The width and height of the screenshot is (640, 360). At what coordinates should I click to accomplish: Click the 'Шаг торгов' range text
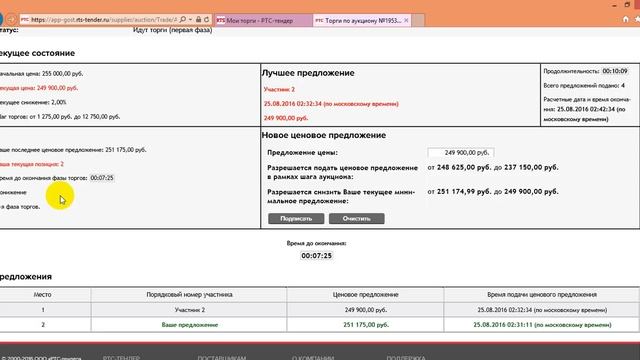[60, 117]
